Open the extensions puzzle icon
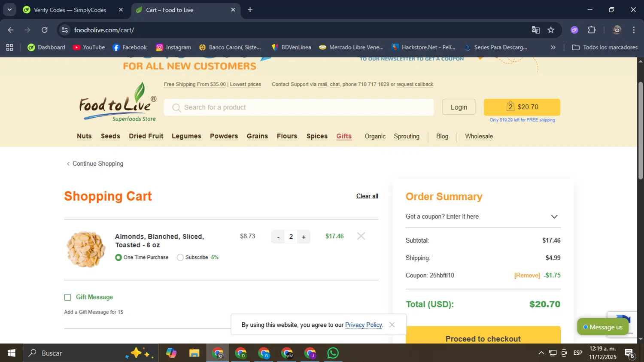Screen dimensions: 644x362 tap(592, 30)
